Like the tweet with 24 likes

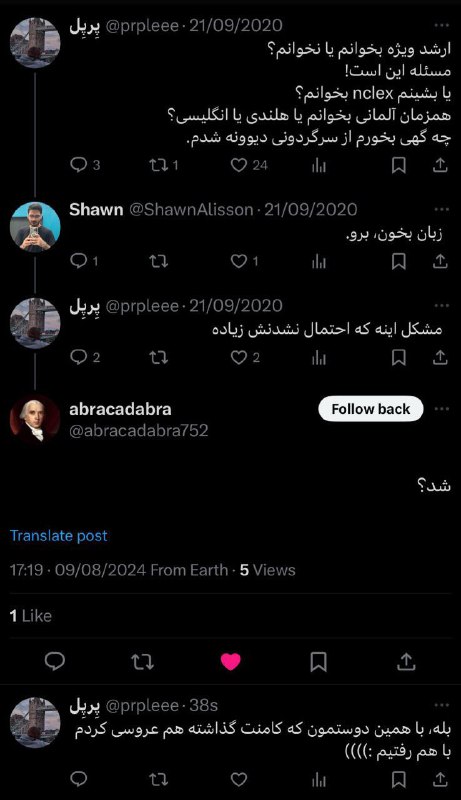tap(249, 165)
